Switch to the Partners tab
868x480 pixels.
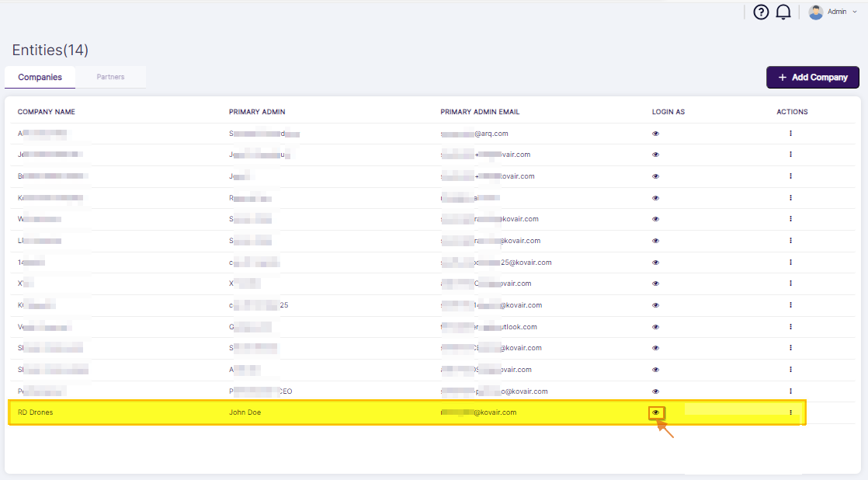click(x=110, y=78)
